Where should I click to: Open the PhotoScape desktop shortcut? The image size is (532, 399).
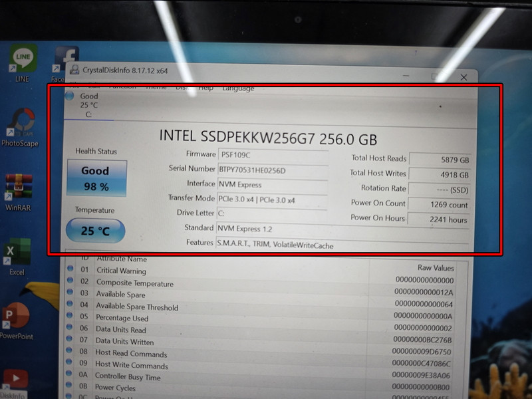[20, 127]
